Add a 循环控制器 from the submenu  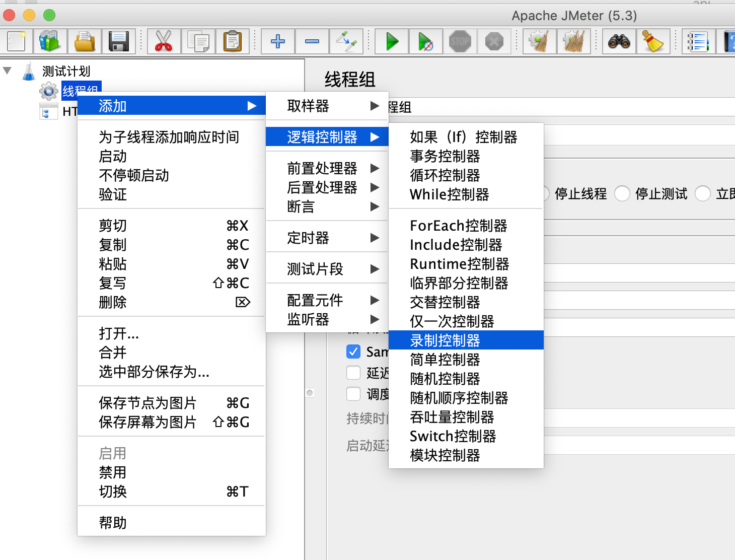tap(466, 175)
